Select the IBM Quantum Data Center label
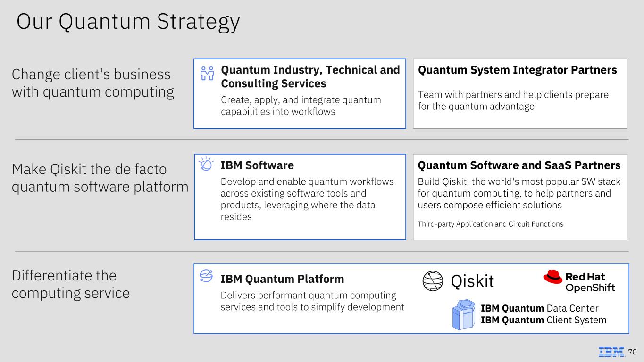The height and width of the screenshot is (362, 644). point(539,308)
